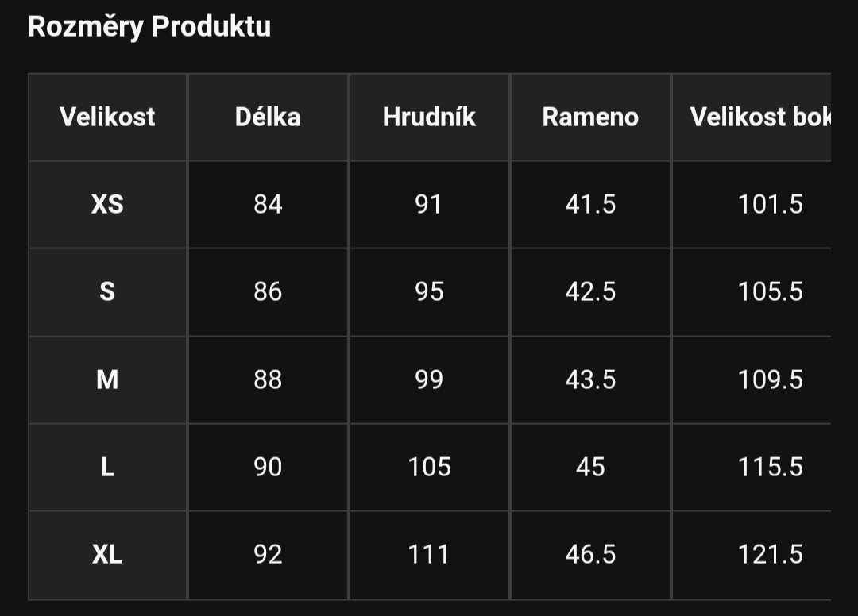Select the Rameno value 45 cell

(590, 468)
